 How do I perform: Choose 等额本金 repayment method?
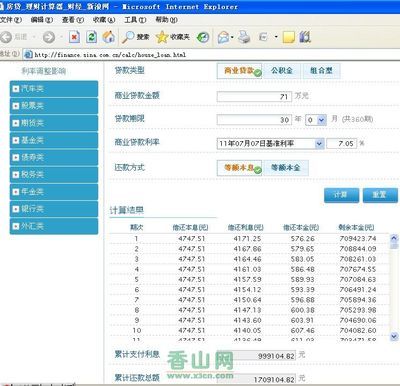click(x=286, y=168)
